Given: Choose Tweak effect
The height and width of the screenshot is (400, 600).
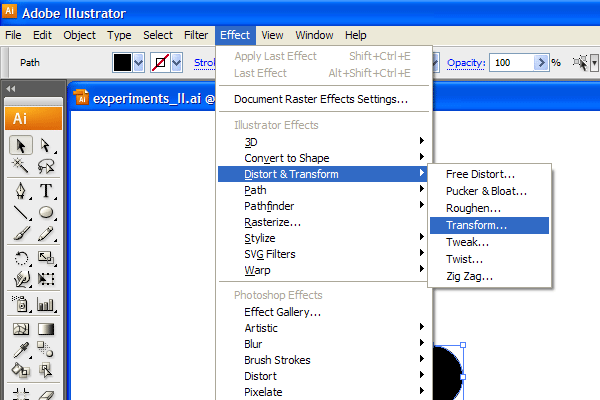Looking at the screenshot, I should click(489, 242).
